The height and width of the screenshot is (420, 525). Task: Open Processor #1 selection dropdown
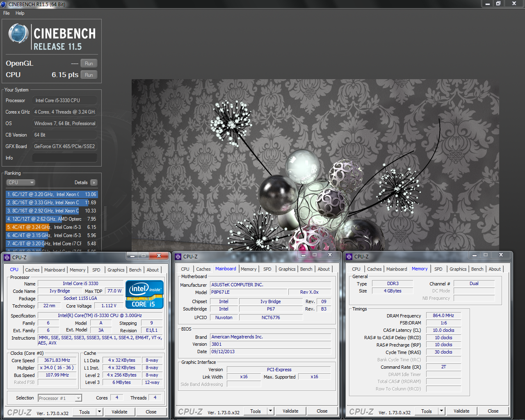[x=60, y=398]
